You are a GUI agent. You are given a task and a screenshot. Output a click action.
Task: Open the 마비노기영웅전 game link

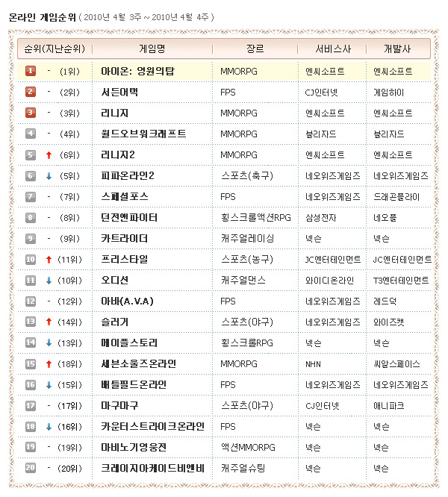point(134,447)
